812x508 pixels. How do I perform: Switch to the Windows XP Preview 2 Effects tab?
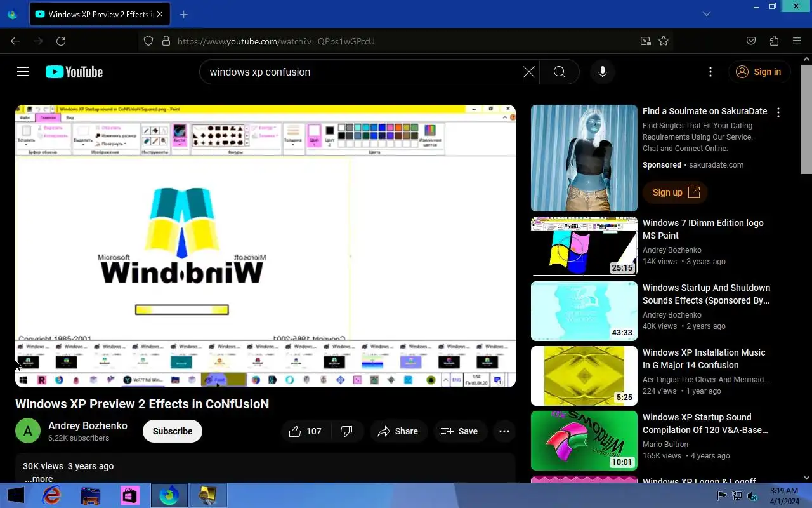tap(100, 14)
